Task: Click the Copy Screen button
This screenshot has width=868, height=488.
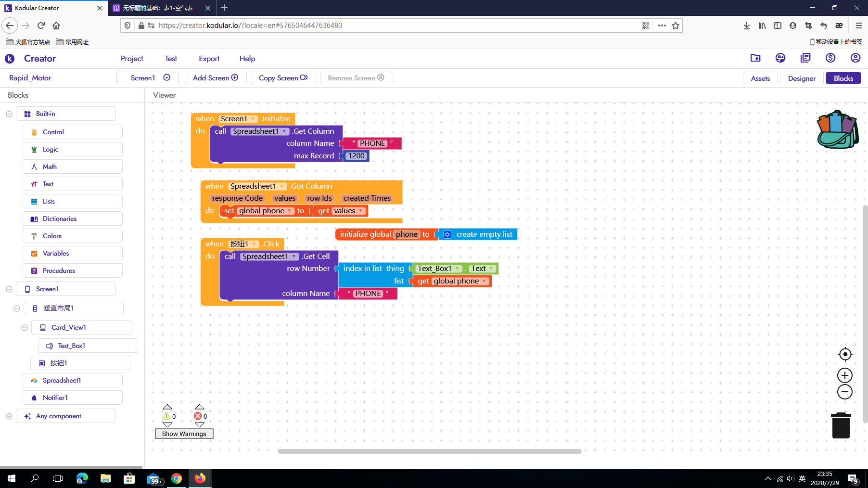Action: [x=283, y=78]
